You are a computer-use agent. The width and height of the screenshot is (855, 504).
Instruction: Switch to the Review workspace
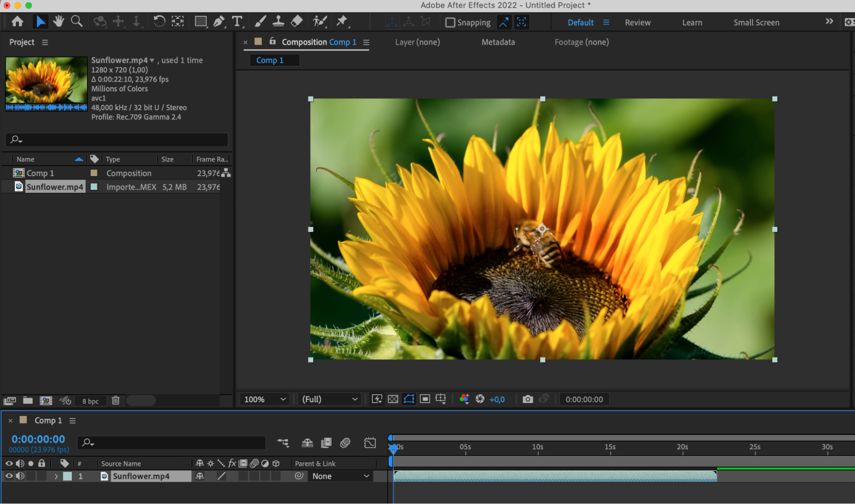click(637, 22)
